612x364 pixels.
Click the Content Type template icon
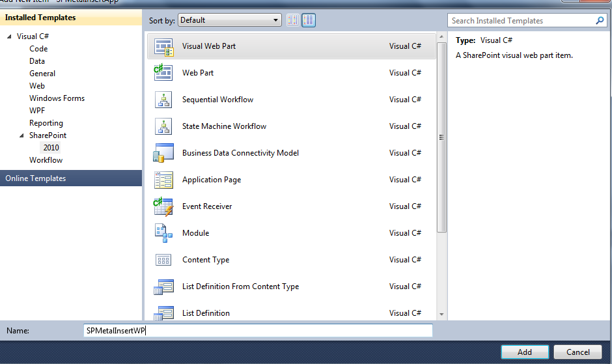pos(163,260)
